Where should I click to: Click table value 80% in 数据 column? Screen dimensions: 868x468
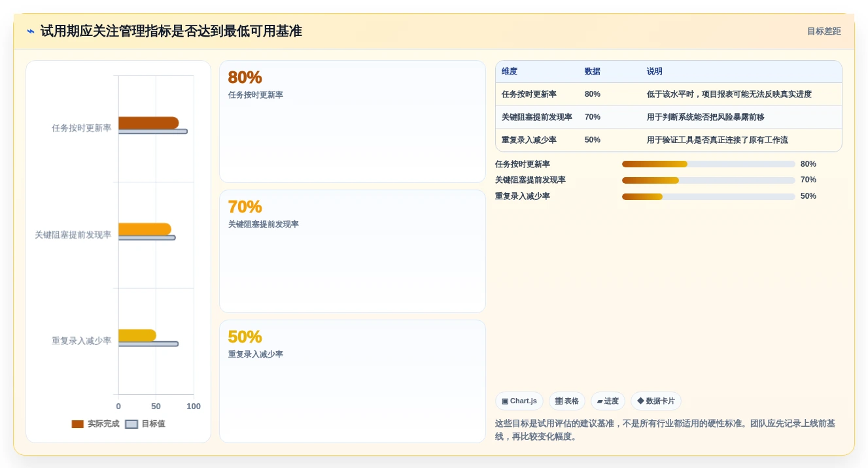(x=593, y=94)
